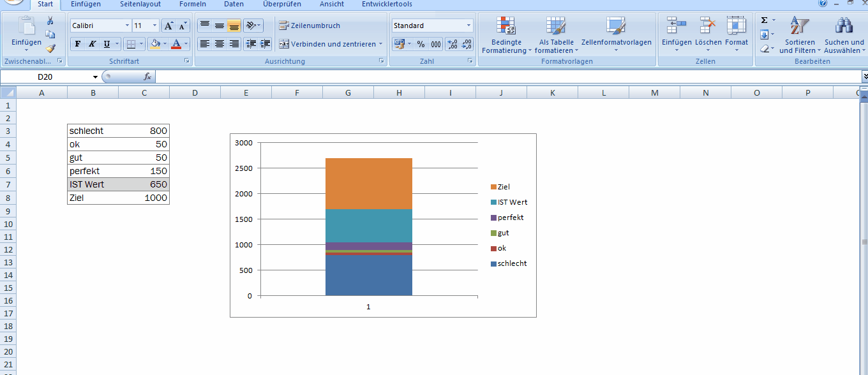Open the Excel help question mark
Screen dimensions: 868x375
tap(823, 3)
